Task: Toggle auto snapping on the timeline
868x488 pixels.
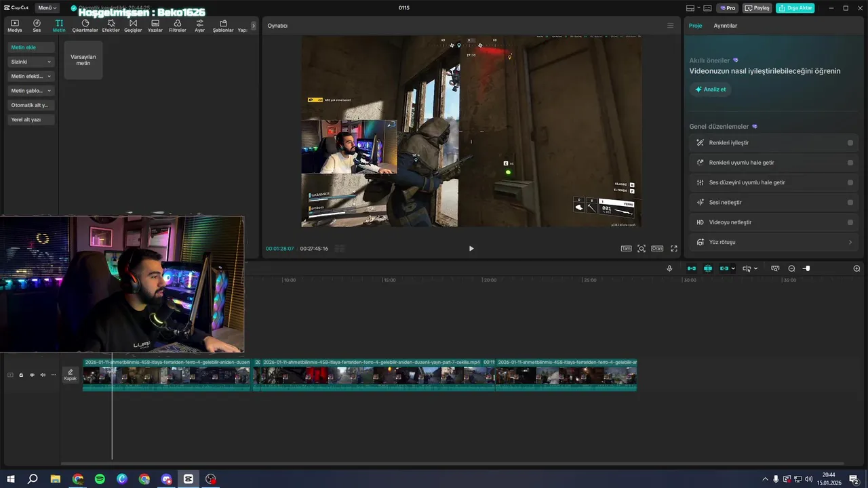Action: [x=707, y=268]
